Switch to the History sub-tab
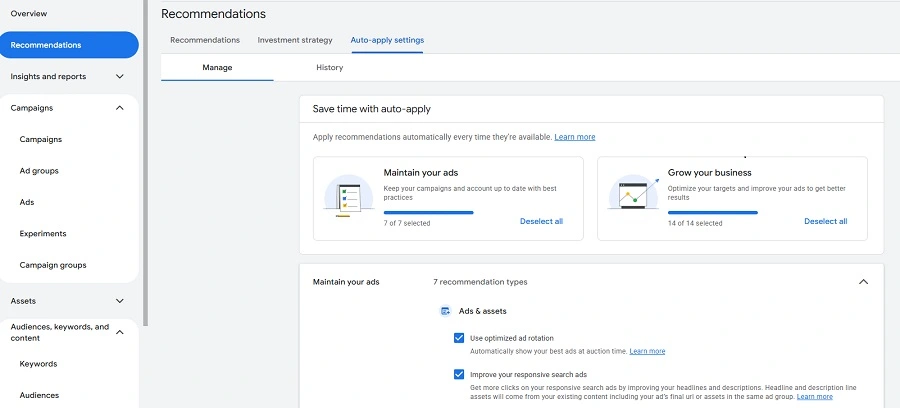Image resolution: width=900 pixels, height=408 pixels. [x=329, y=68]
